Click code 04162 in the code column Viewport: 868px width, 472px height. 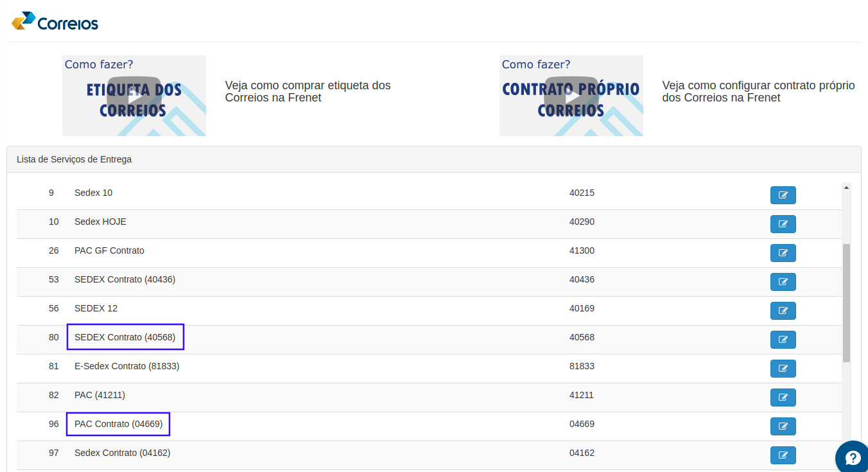(x=582, y=453)
